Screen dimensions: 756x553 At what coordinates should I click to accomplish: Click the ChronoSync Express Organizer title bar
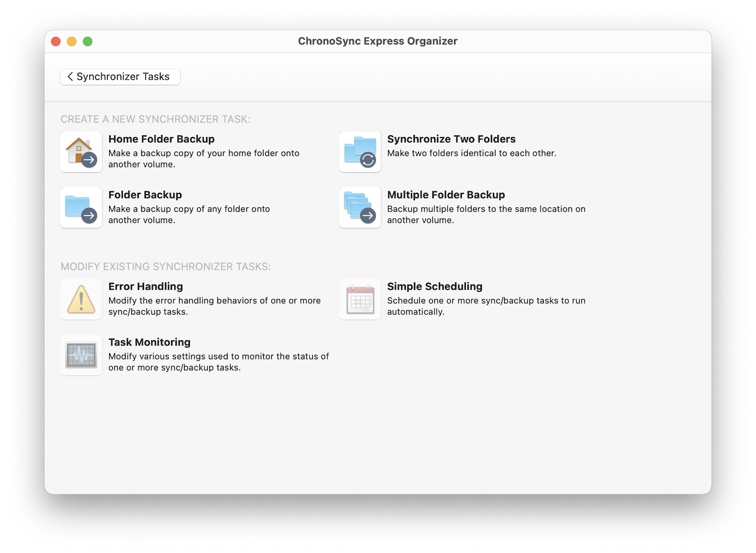pyautogui.click(x=378, y=41)
